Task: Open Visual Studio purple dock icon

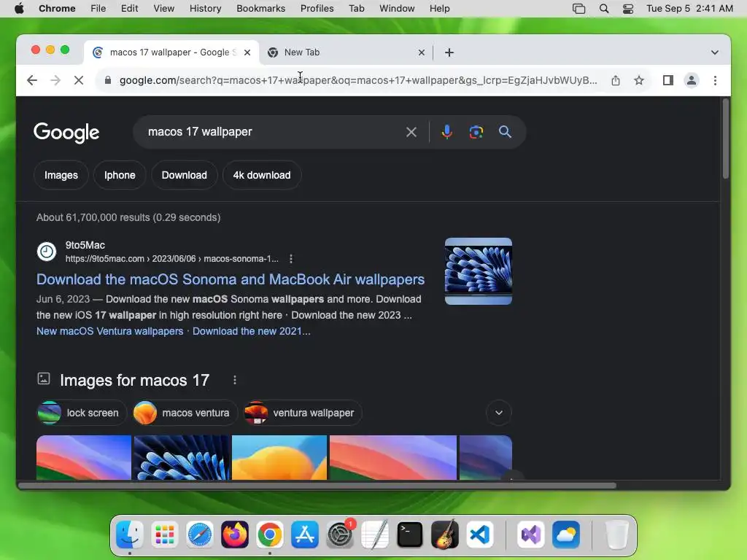Action: tap(531, 534)
